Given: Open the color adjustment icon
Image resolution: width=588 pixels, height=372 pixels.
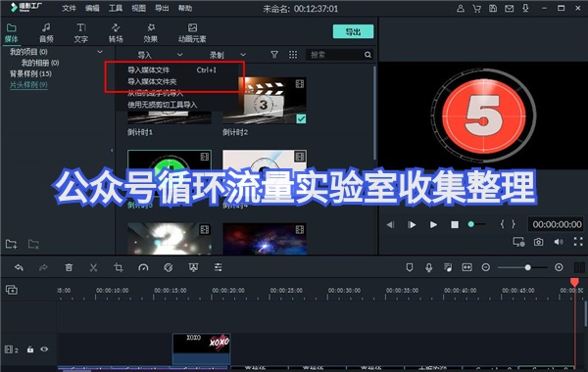Looking at the screenshot, I should 169,267.
